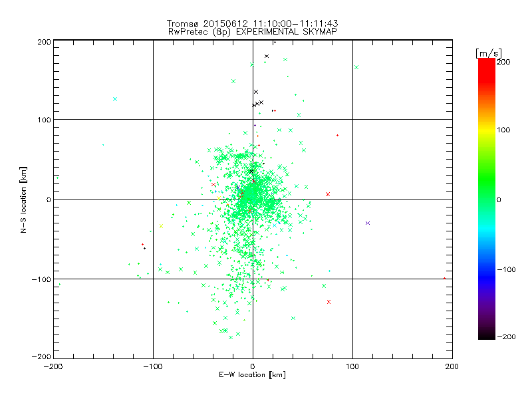
Task: Click the subtitle 'RwPretec (8p) EXPERIMENTAL SKYMAP'
Action: (x=253, y=32)
